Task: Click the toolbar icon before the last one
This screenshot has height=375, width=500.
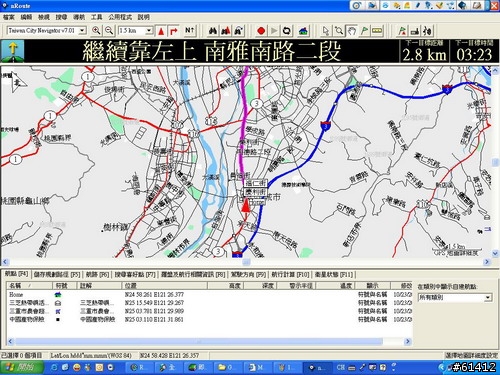Action: pos(415,31)
